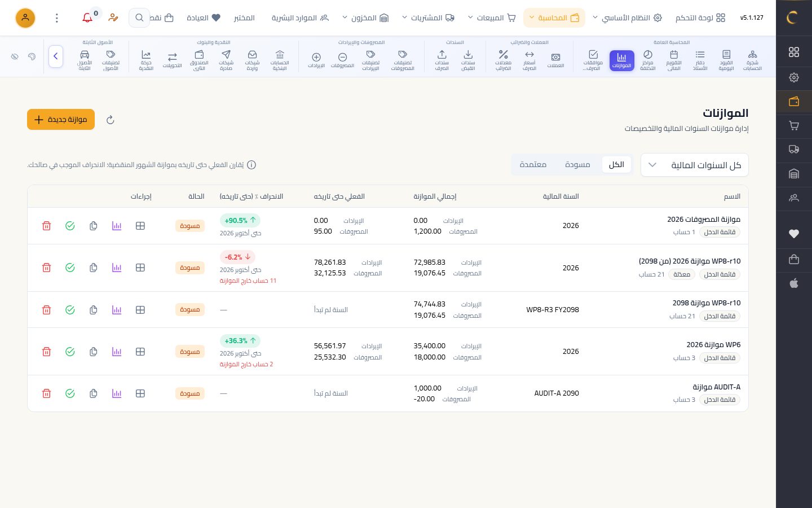
Task: View chart report for WP8-r10 موازنة 2098
Action: tap(117, 310)
